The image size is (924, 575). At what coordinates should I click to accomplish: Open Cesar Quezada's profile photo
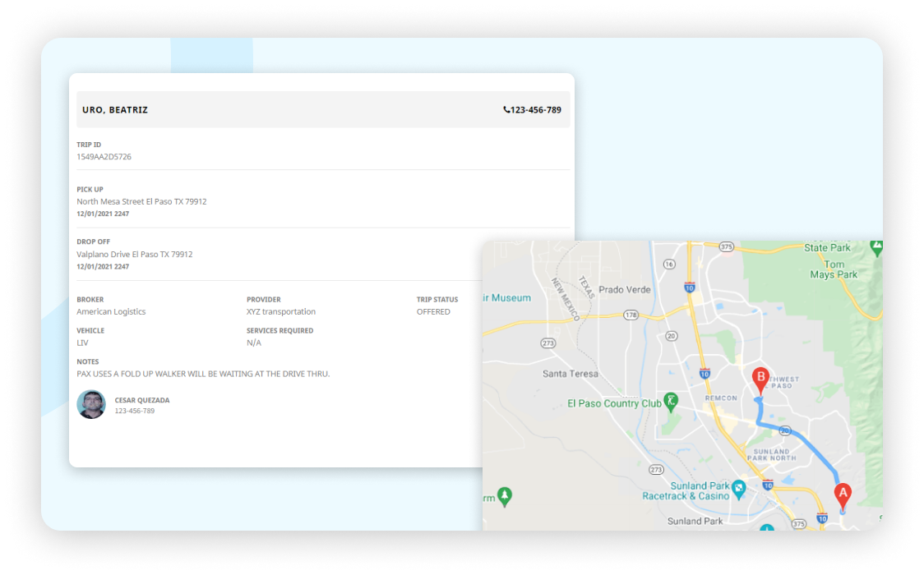[x=91, y=404]
